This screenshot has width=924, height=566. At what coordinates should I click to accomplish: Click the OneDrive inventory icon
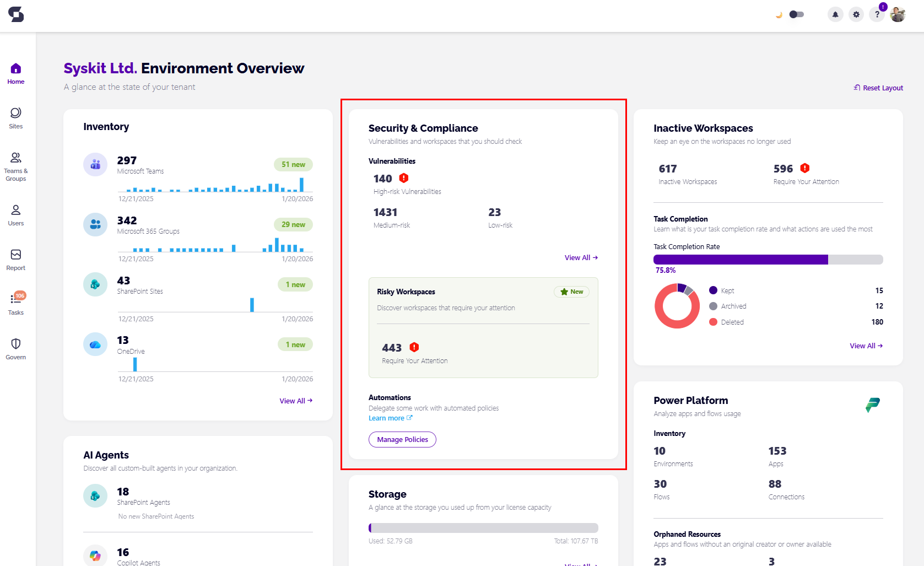pos(95,344)
